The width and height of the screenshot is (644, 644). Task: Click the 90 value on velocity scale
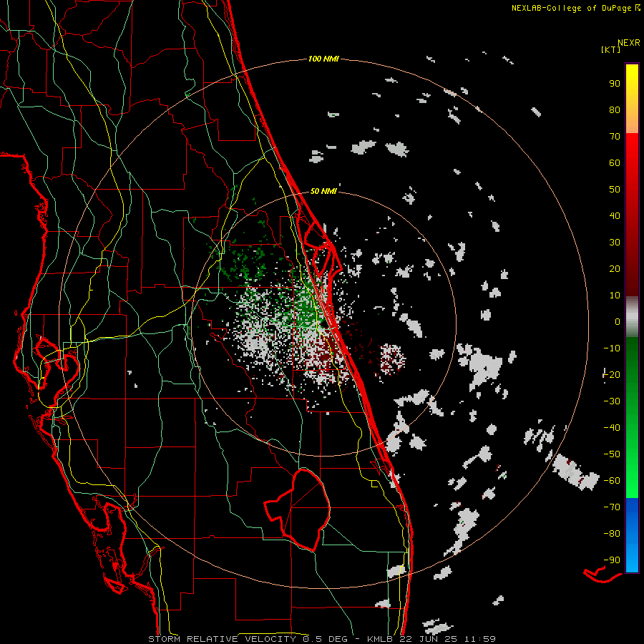click(x=615, y=84)
